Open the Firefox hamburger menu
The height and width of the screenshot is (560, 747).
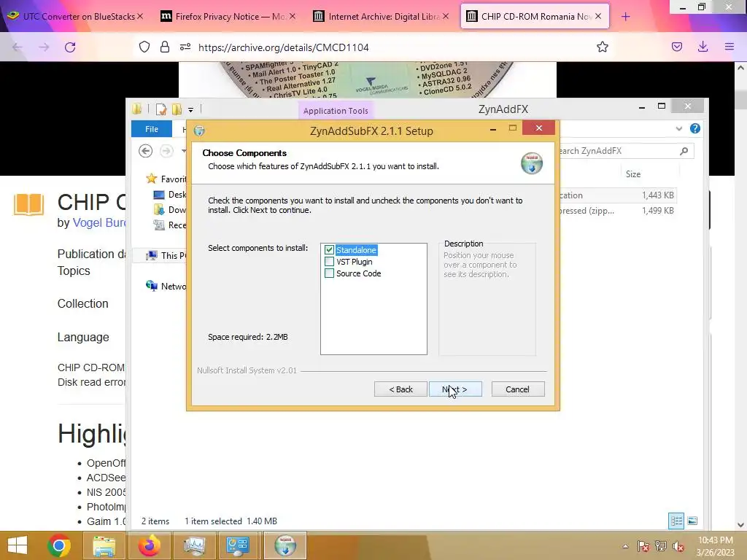729,47
